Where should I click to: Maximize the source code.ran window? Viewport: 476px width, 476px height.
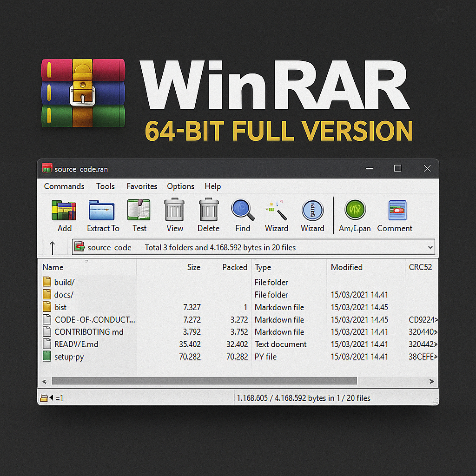tap(398, 168)
